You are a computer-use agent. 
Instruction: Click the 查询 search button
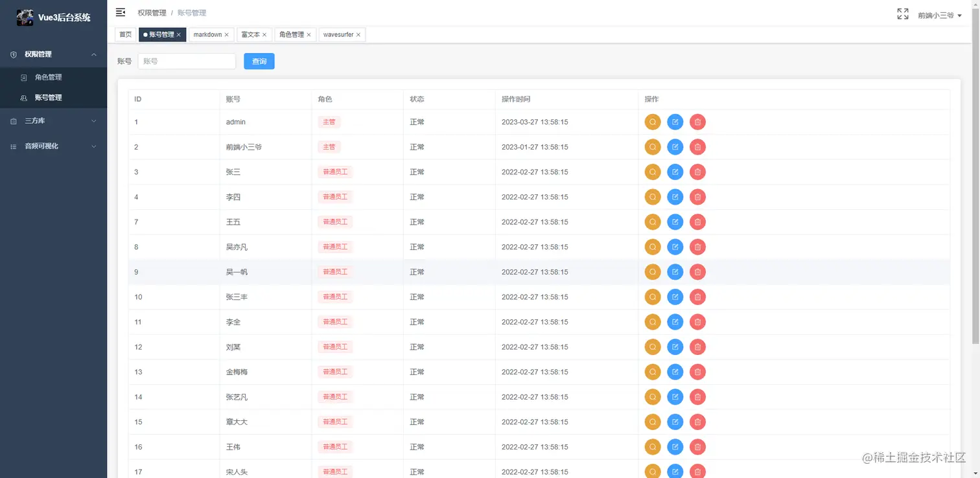coord(259,61)
